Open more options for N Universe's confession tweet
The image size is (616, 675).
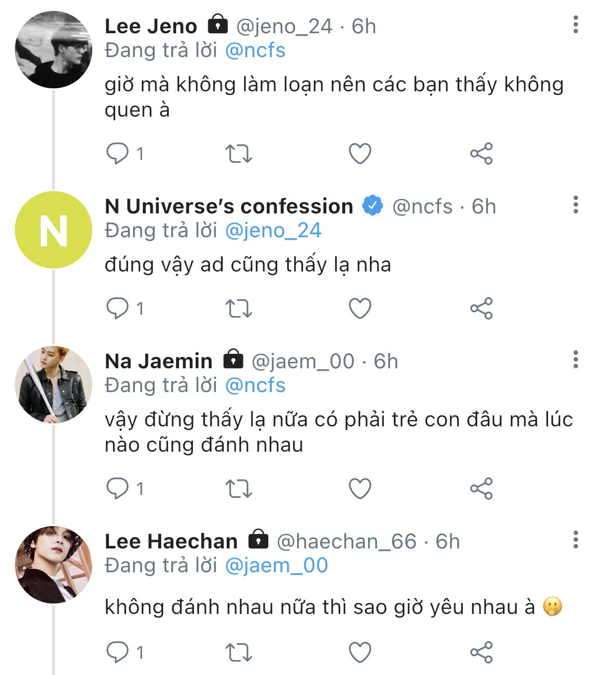[x=575, y=204]
